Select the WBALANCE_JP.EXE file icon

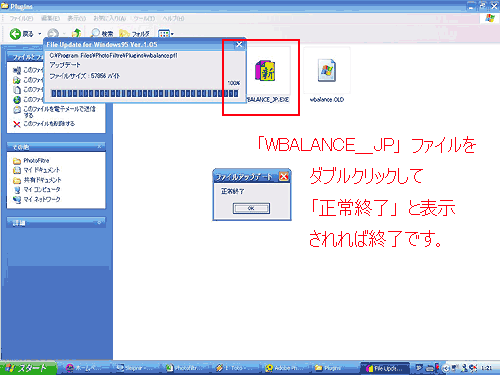265,71
